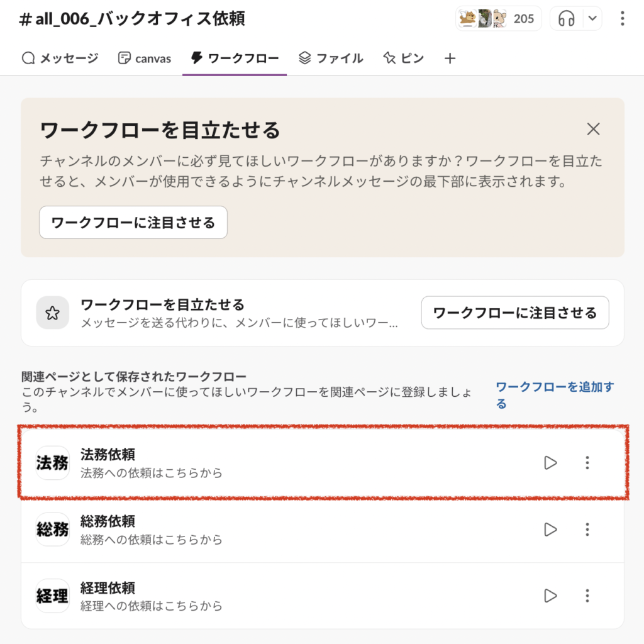Open more options for 法務依頼 workflow
This screenshot has height=644, width=644.
(587, 463)
